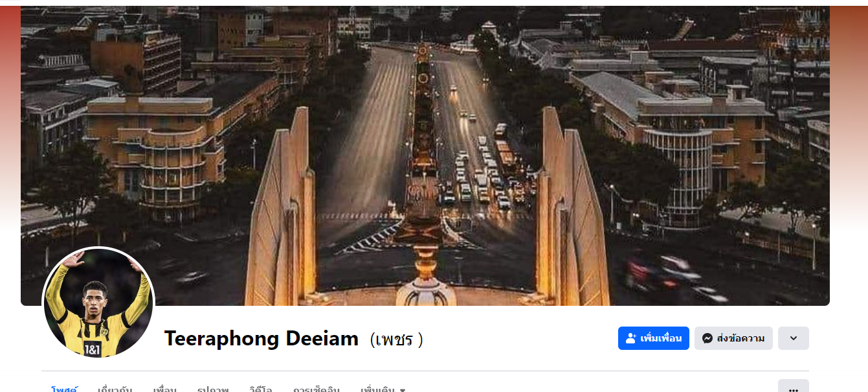Click the Messenger icon in message button

tap(707, 338)
